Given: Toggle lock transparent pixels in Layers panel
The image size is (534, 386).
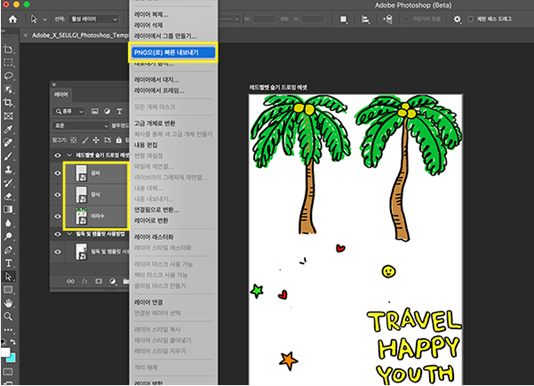Looking at the screenshot, I should coord(73,140).
